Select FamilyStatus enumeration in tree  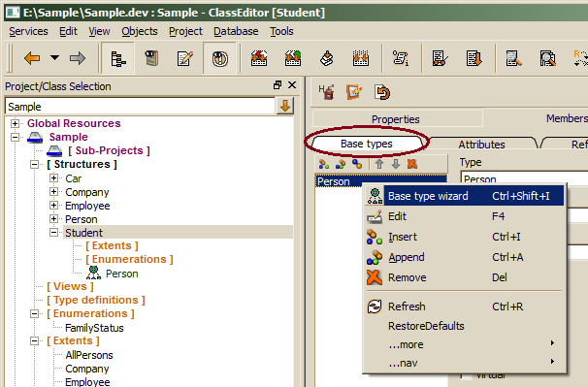point(94,328)
